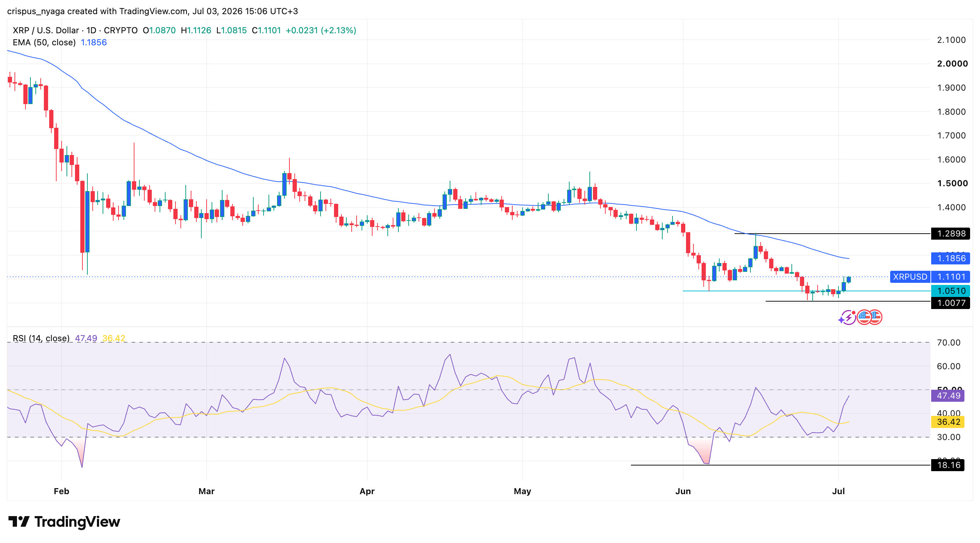
Task: Click the L1.0815 low value
Action: (x=231, y=30)
